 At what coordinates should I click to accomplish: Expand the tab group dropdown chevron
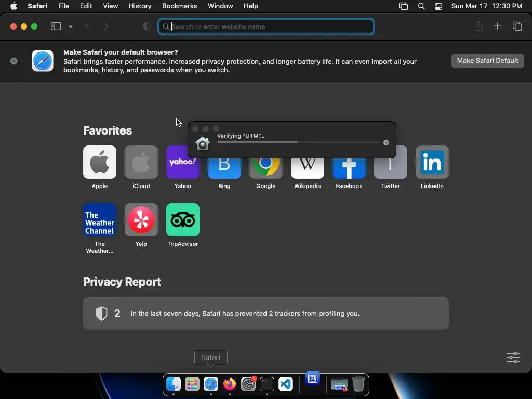pyautogui.click(x=70, y=26)
